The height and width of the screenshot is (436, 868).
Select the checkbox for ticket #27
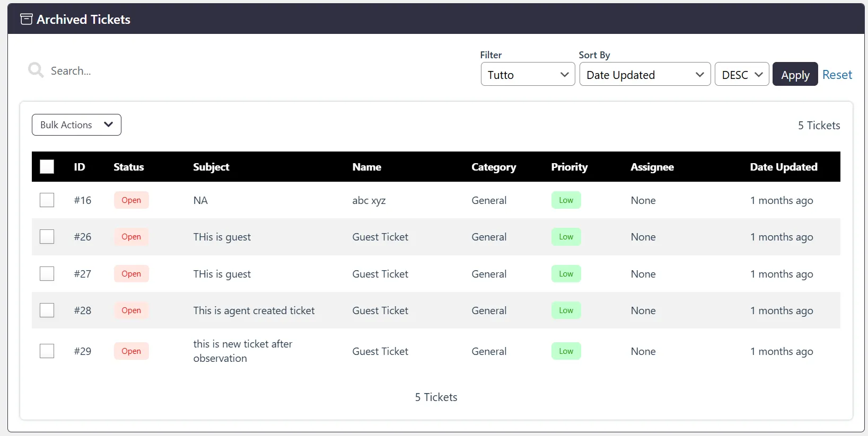pos(47,274)
